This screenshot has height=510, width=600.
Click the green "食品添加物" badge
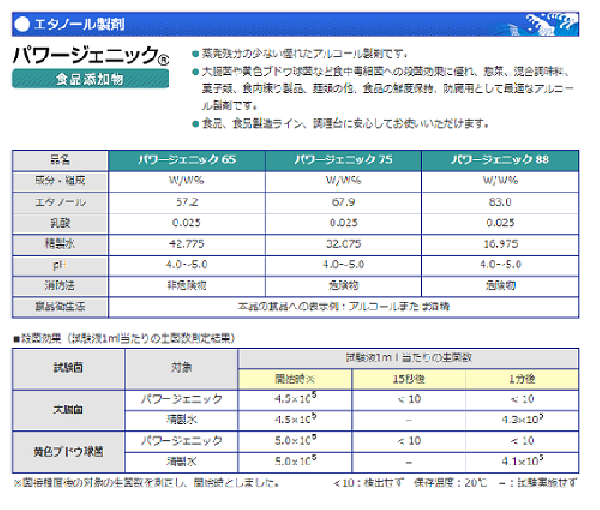90,79
